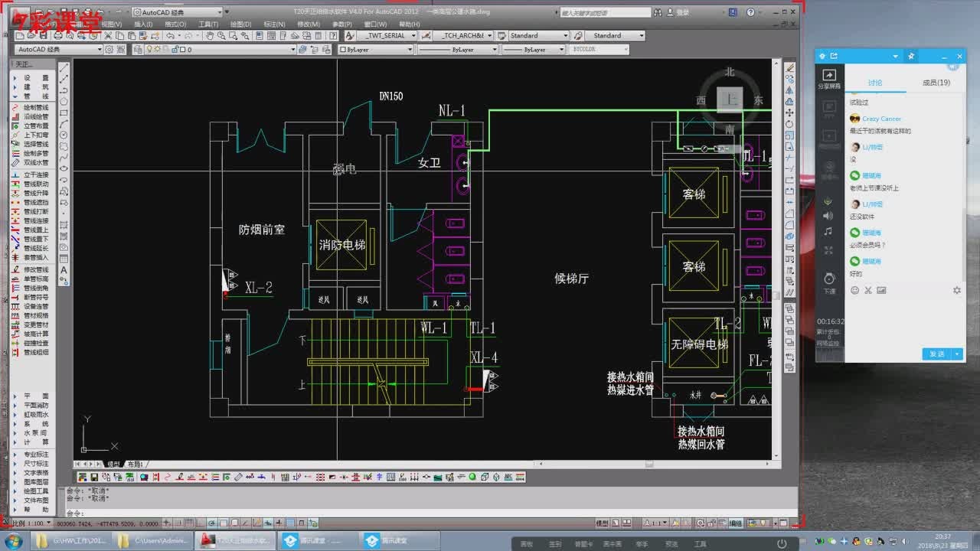Screen dimensions: 980x551
Task: Choose the 立管布置 riser placement tool
Action: pyautogui.click(x=31, y=126)
